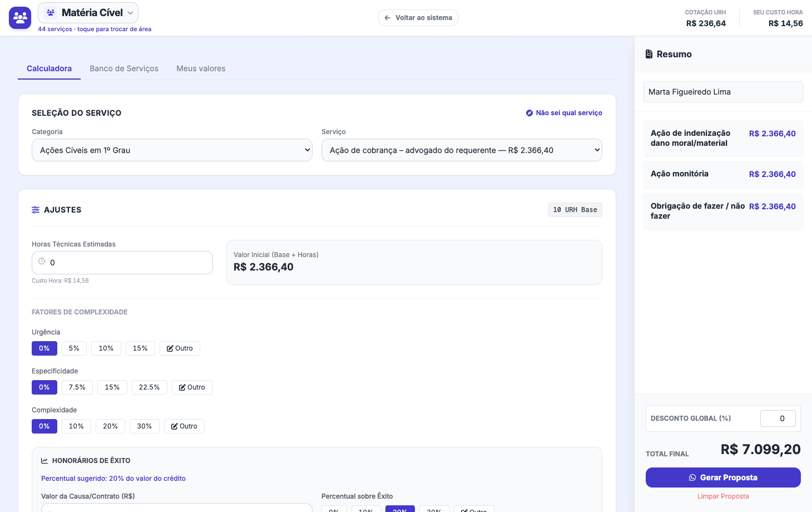Click the Ajustes sliders icon
Image resolution: width=812 pixels, height=512 pixels.
(x=36, y=210)
